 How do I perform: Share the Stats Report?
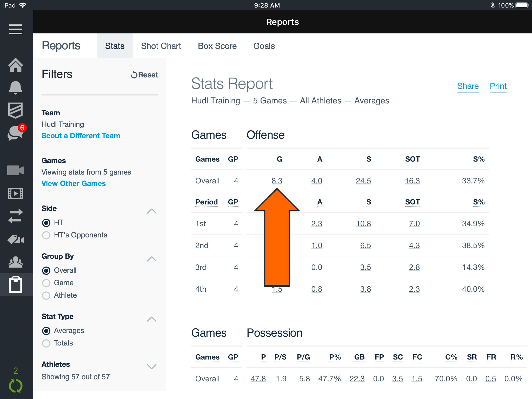(x=468, y=86)
